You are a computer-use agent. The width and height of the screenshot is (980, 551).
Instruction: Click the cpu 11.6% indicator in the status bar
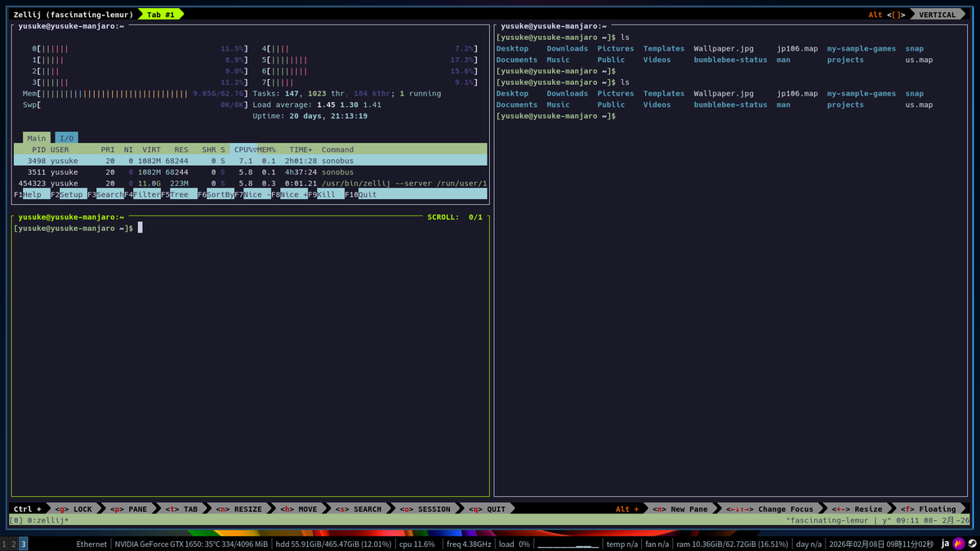point(417,542)
